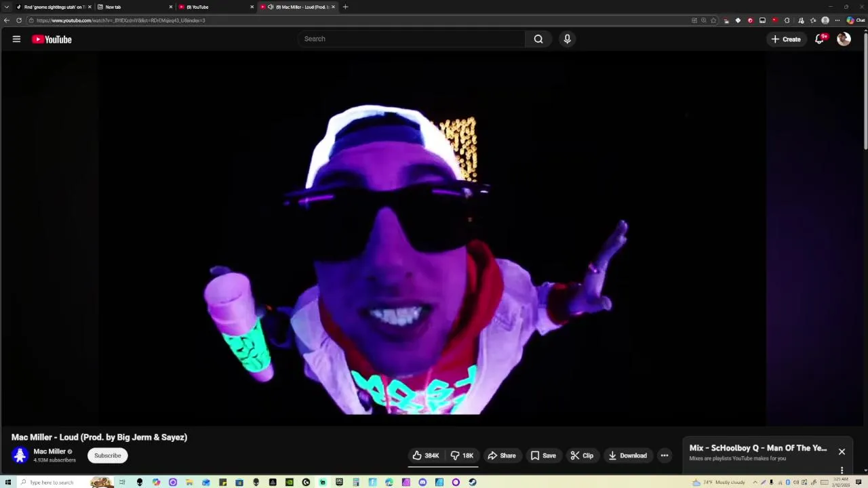Image resolution: width=868 pixels, height=488 pixels.
Task: Close the Mac Miller - Loud tab
Action: 333,7
